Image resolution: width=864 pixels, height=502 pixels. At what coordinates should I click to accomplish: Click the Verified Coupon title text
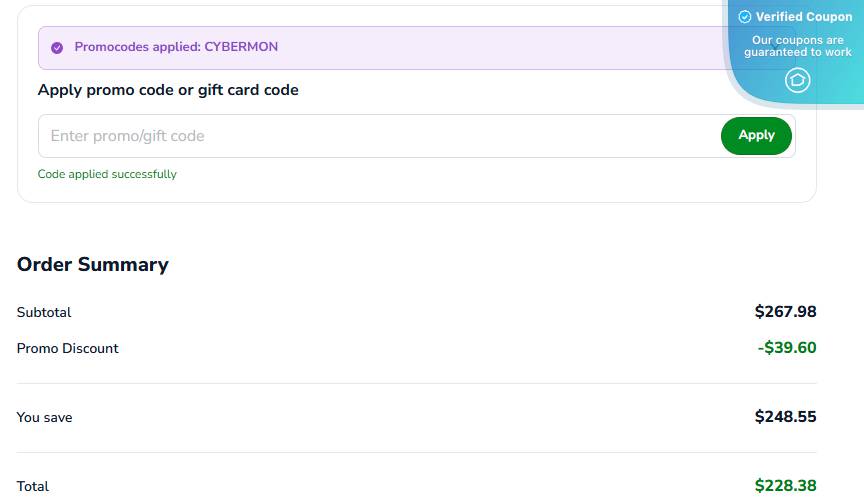804,17
